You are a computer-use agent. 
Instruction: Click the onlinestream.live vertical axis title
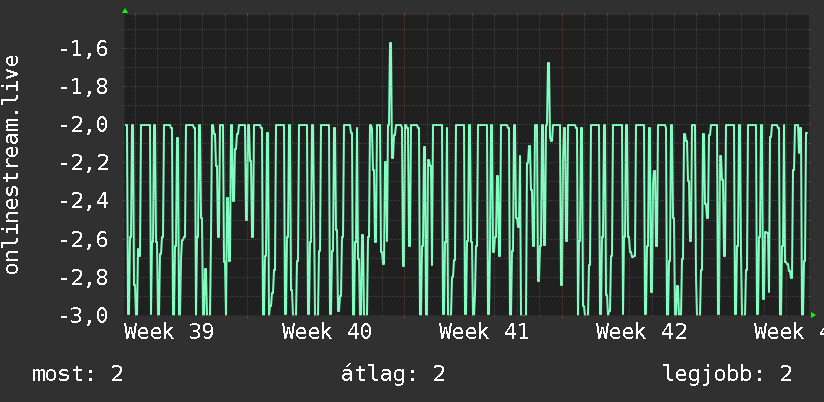[x=11, y=164]
